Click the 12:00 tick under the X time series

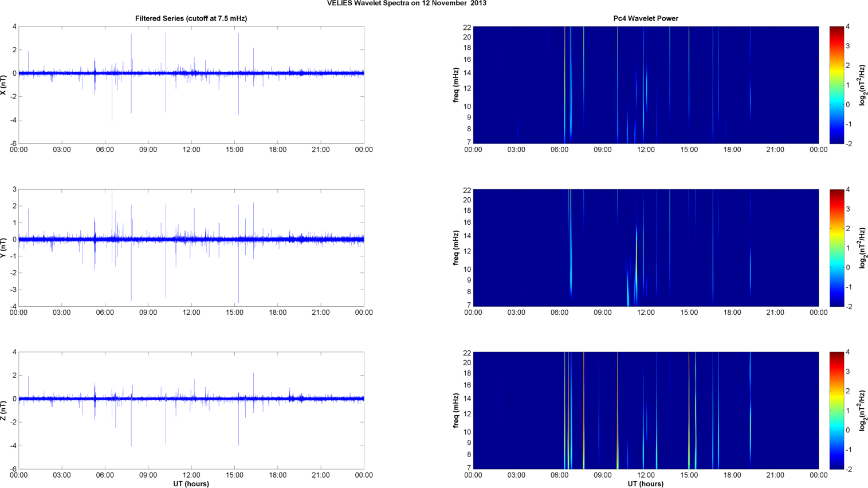tap(191, 150)
